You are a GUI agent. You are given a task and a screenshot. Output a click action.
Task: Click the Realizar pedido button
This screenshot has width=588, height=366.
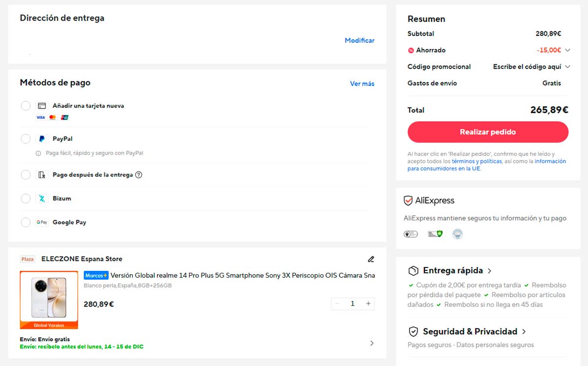coord(488,131)
